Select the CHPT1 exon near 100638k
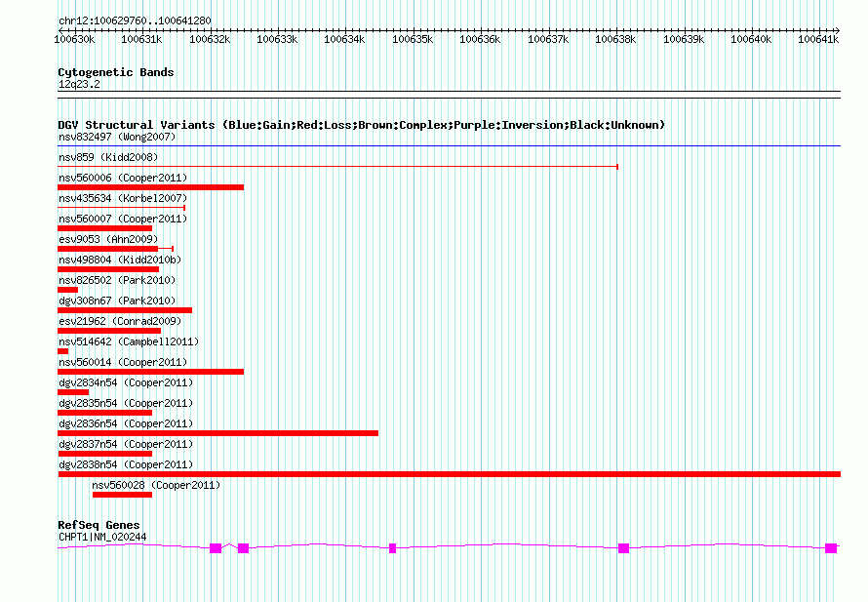Image resolution: width=868 pixels, height=602 pixels. click(623, 548)
